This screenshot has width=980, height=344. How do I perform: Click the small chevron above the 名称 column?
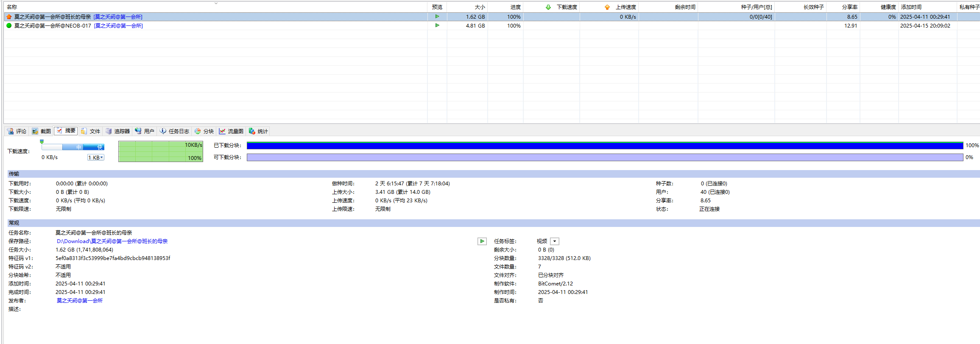point(216,3)
